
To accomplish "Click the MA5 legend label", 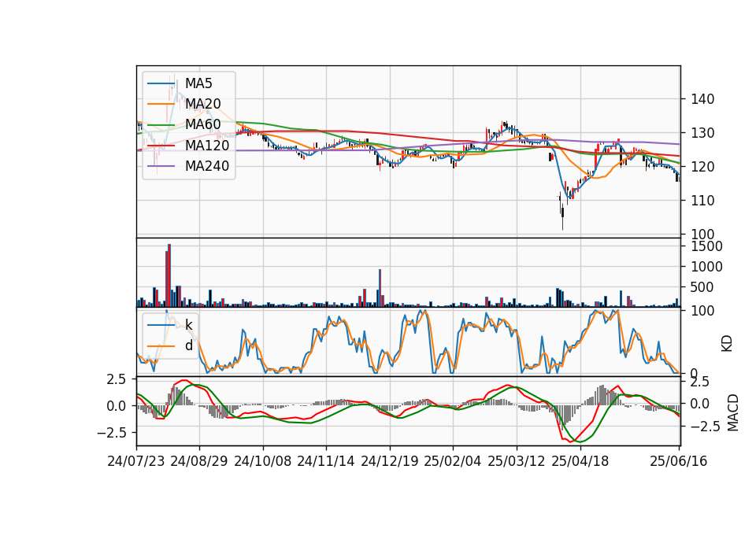I will (x=198, y=83).
